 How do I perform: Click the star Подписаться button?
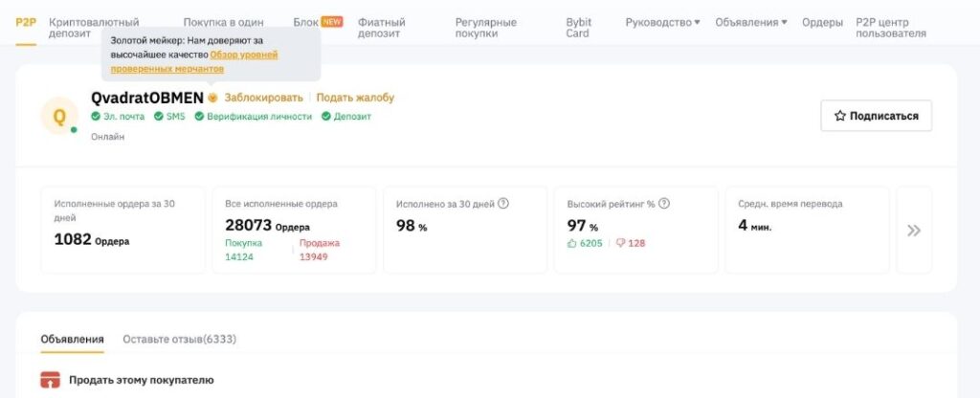click(877, 116)
